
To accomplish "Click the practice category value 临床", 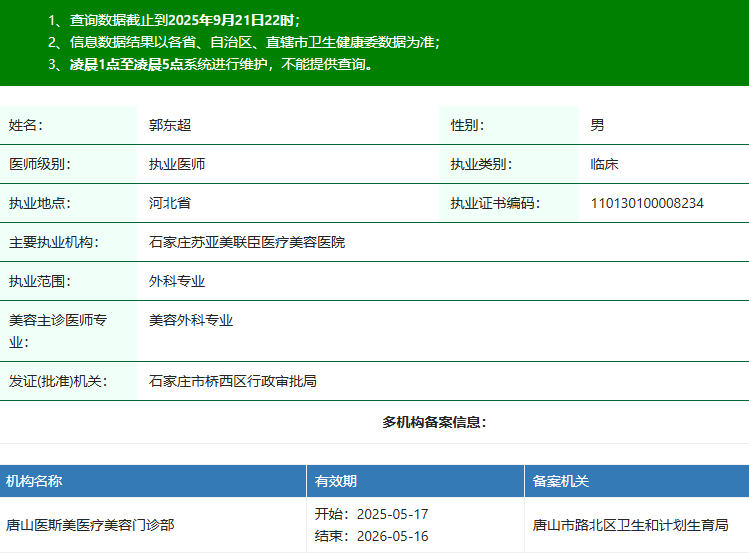I will click(x=604, y=164).
